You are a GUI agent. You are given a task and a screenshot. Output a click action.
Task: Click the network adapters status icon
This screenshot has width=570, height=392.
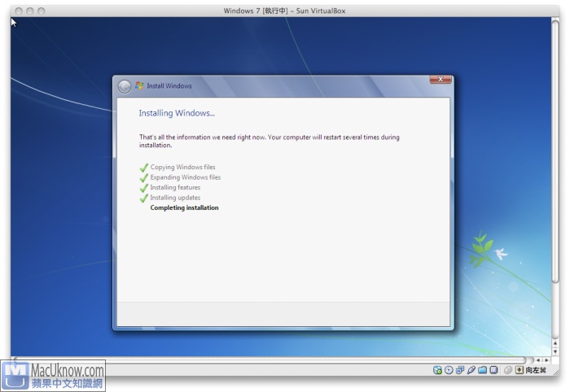[x=460, y=370]
